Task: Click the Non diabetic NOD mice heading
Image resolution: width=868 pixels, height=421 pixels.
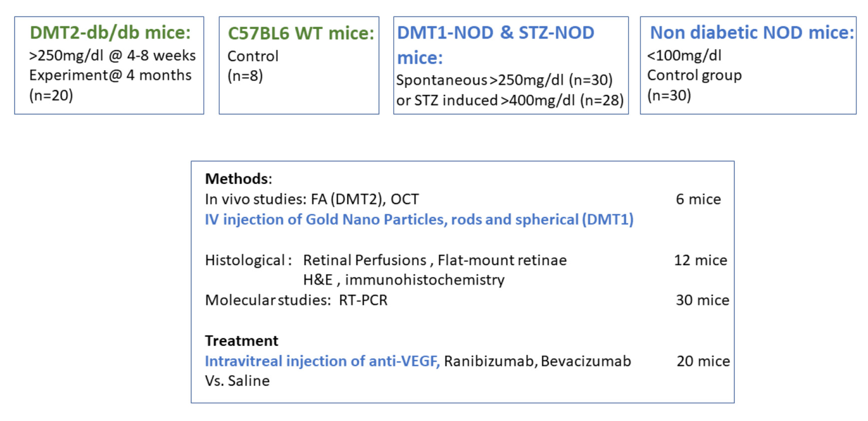Action: 752,33
